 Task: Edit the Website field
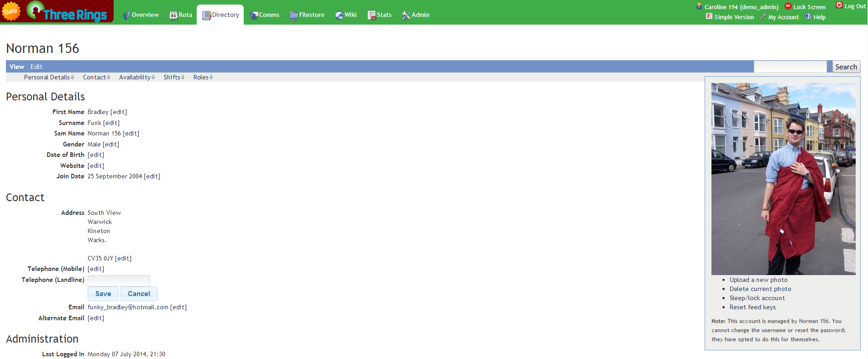click(96, 166)
